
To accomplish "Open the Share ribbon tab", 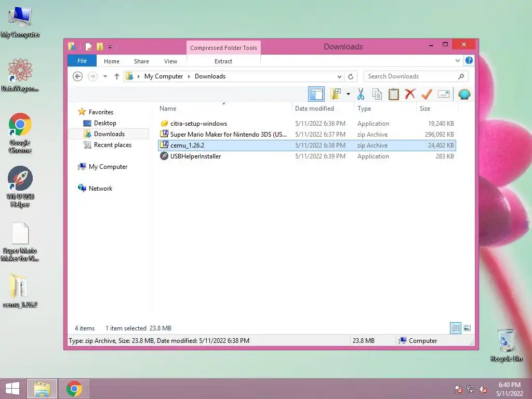I will click(141, 61).
